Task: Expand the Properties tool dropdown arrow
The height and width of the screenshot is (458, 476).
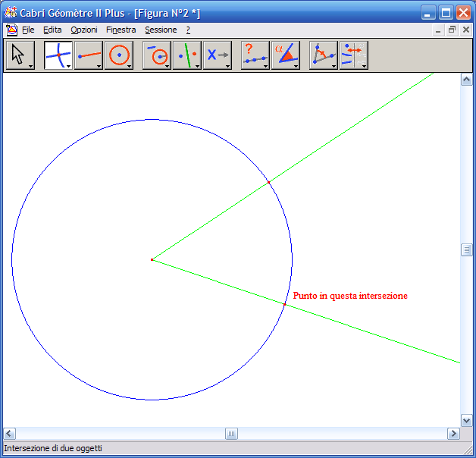Action: tap(265, 66)
